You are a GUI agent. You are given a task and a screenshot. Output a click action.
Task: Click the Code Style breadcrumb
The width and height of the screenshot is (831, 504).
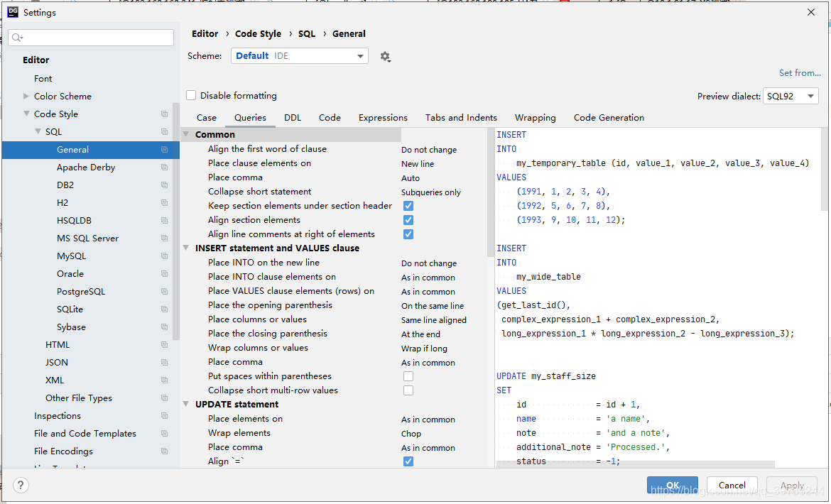(258, 33)
